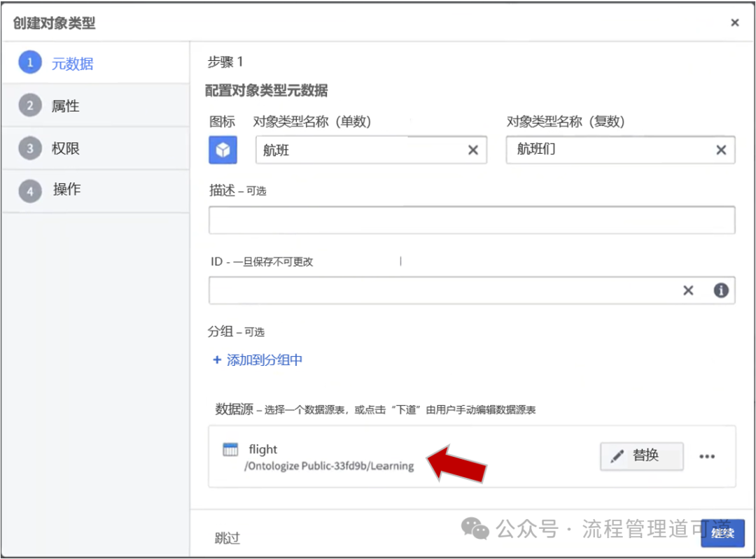Edit the 对象类型名称（单数）input
The width and height of the screenshot is (756, 559).
(360, 150)
